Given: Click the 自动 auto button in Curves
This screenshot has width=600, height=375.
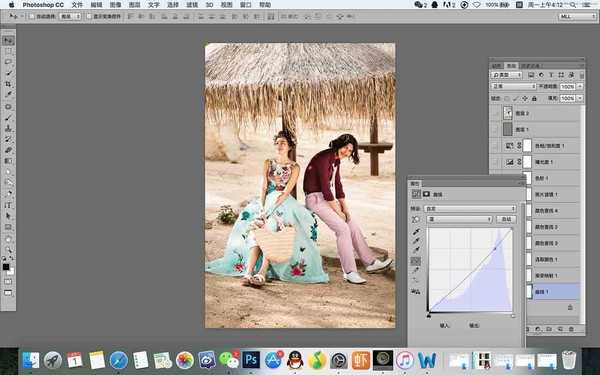Looking at the screenshot, I should click(506, 219).
